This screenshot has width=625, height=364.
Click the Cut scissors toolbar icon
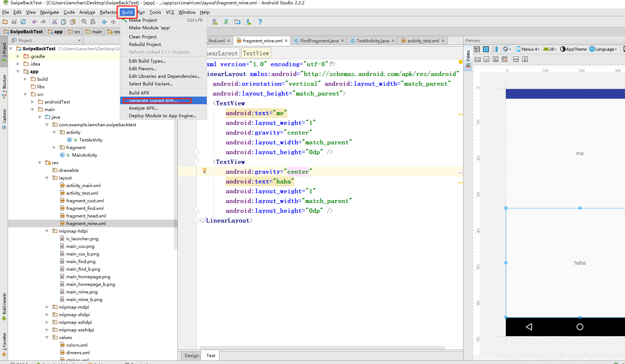pos(55,22)
